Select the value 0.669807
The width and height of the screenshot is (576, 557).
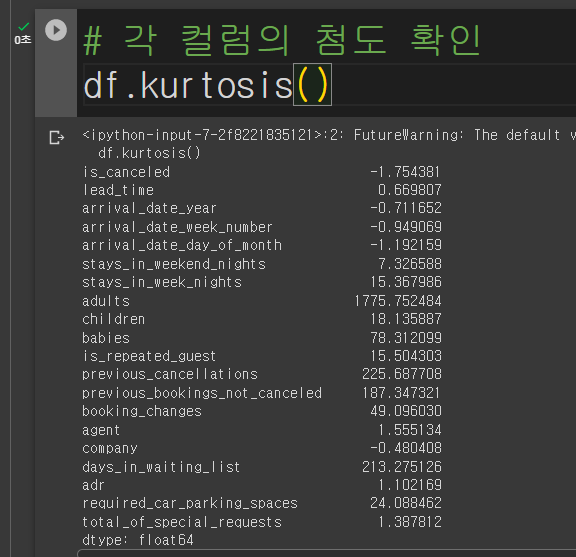[409, 190]
